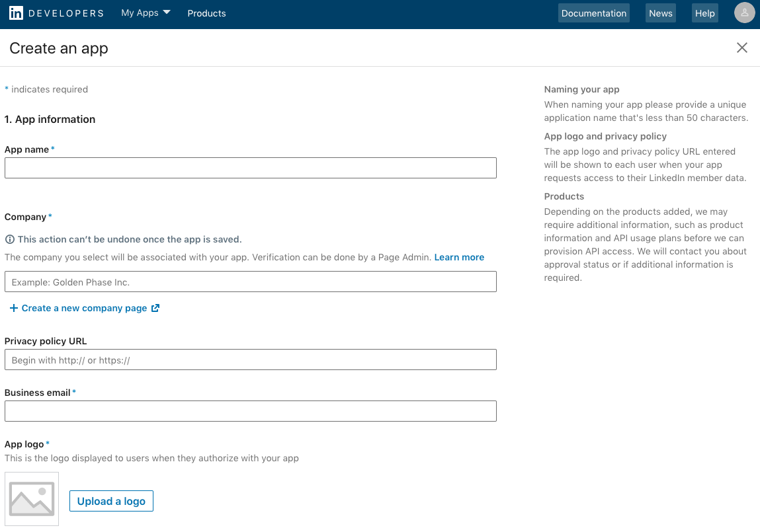Open the News page
The image size is (760, 532).
[661, 13]
